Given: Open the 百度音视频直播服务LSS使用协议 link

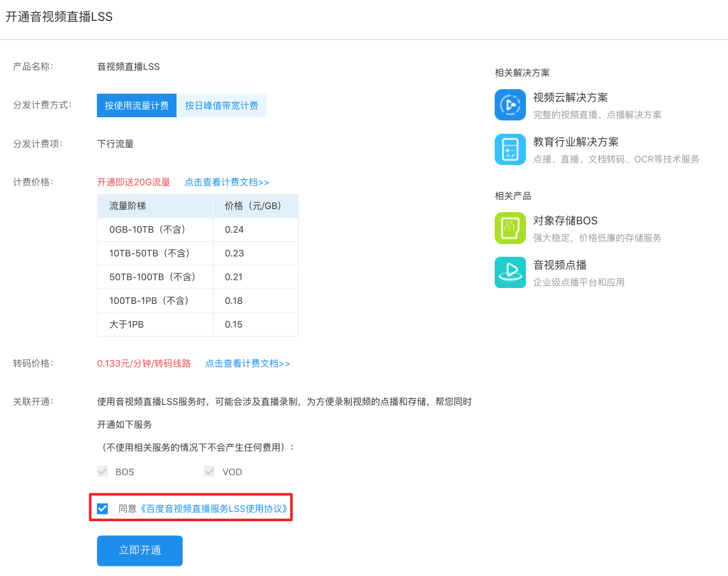Looking at the screenshot, I should [214, 508].
